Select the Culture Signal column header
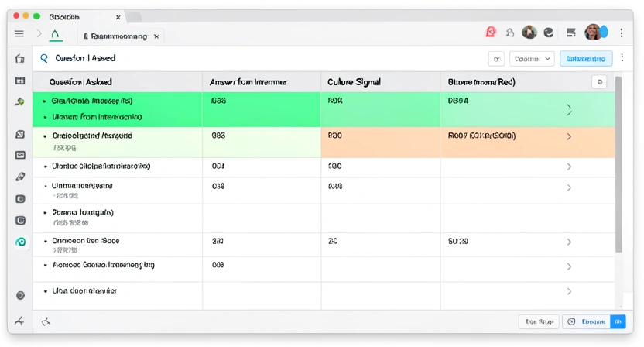The image size is (644, 347). point(354,82)
